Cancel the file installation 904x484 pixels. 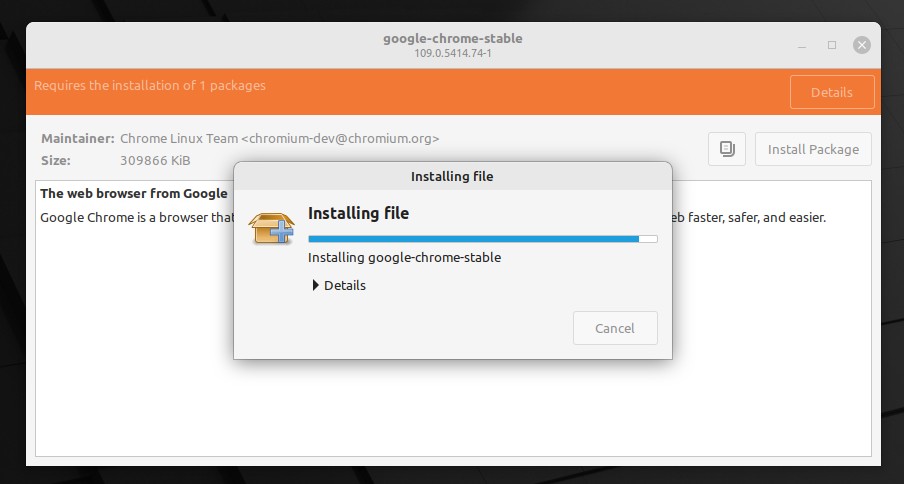(615, 328)
